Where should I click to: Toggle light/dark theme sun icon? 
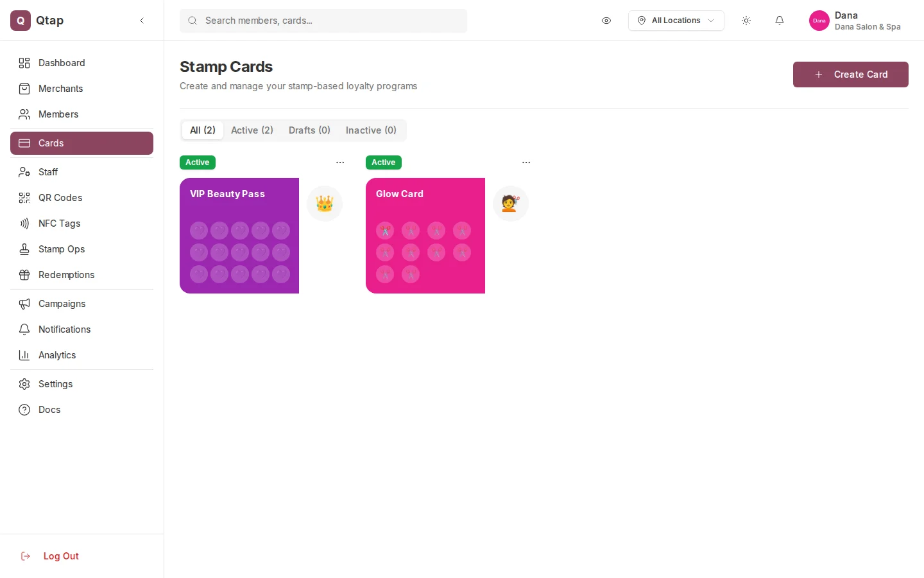pos(746,21)
